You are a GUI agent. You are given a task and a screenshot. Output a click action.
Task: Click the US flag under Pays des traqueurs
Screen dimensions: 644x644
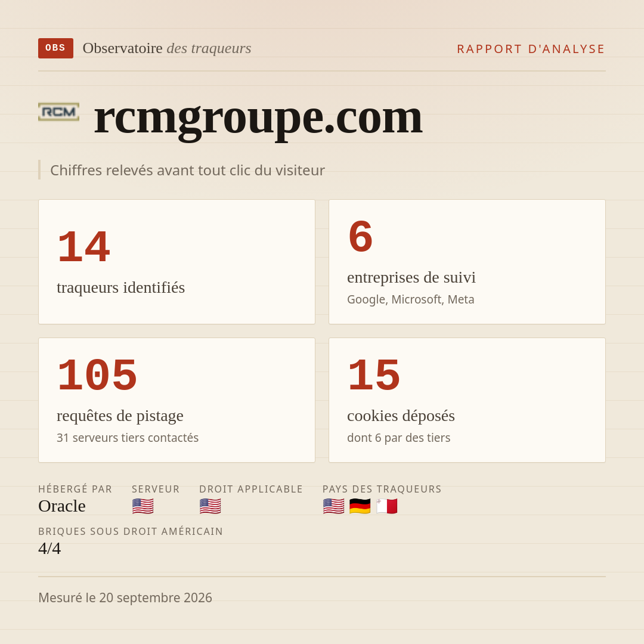[x=333, y=506]
